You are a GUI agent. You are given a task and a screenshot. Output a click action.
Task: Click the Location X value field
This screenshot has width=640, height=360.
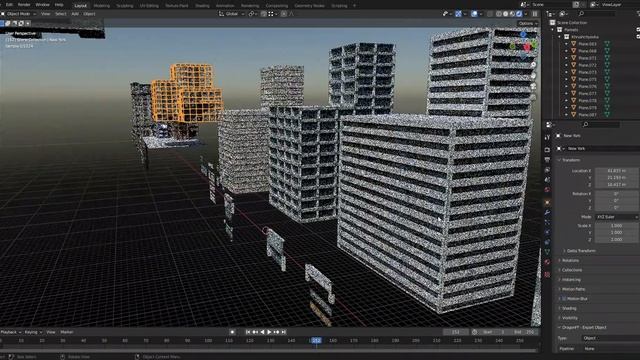pos(617,171)
